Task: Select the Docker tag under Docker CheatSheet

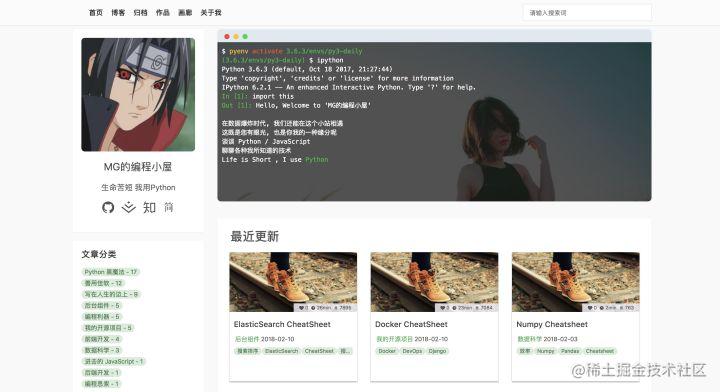Action: pyautogui.click(x=387, y=351)
